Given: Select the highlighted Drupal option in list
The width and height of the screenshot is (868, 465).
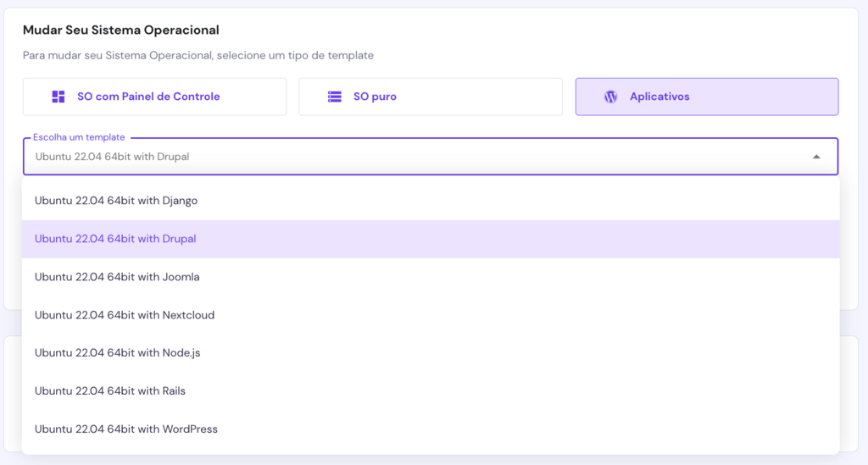Looking at the screenshot, I should click(115, 239).
